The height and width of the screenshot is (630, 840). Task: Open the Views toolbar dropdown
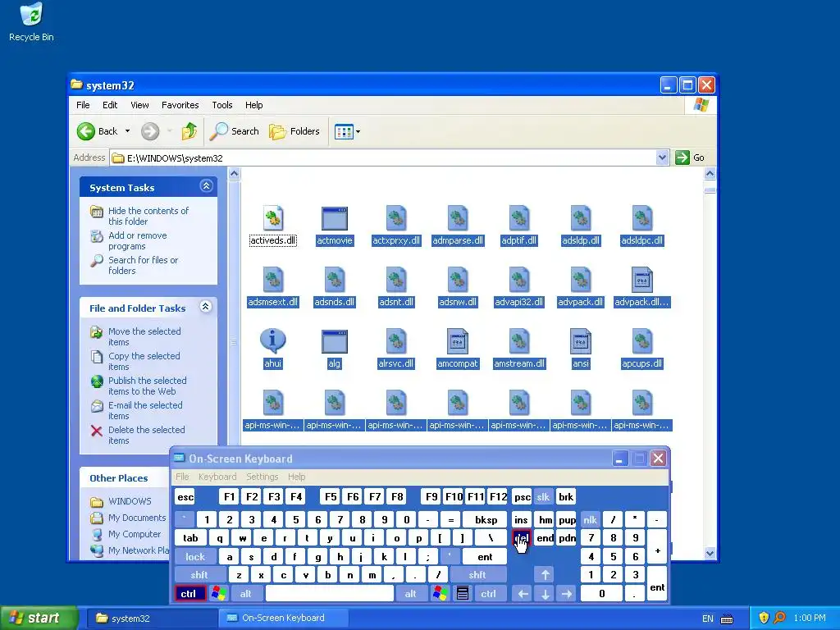pyautogui.click(x=358, y=131)
